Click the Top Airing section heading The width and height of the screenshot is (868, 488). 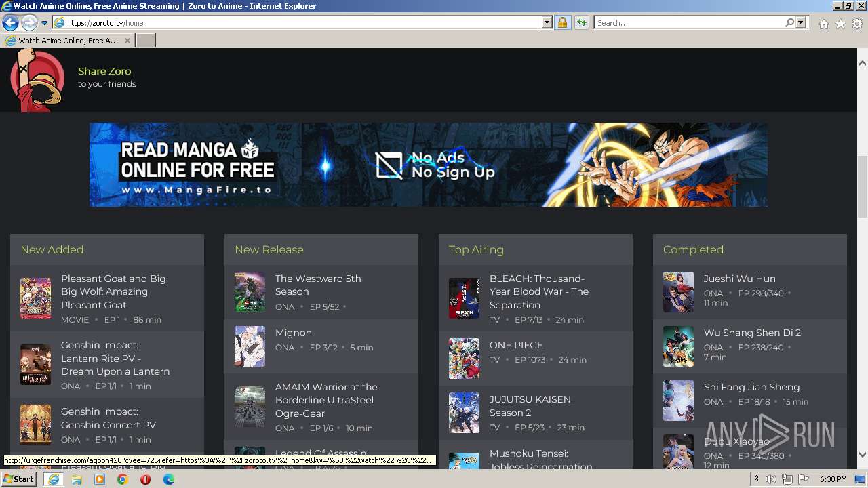pyautogui.click(x=476, y=249)
